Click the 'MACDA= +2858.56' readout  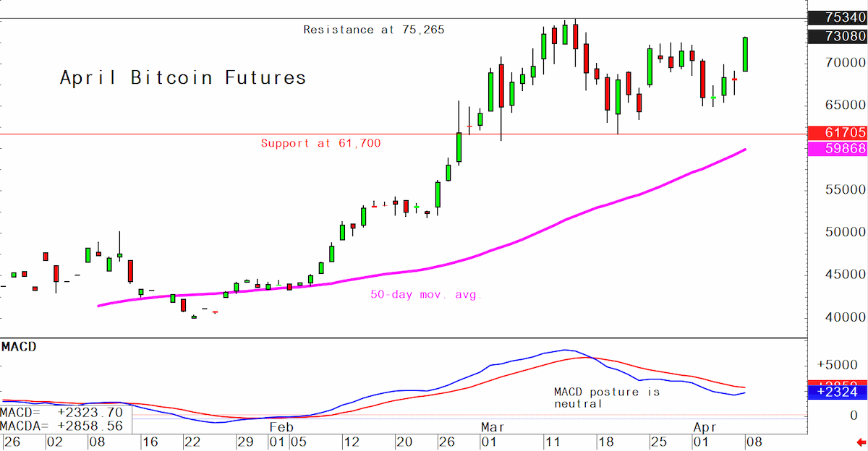click(61, 426)
